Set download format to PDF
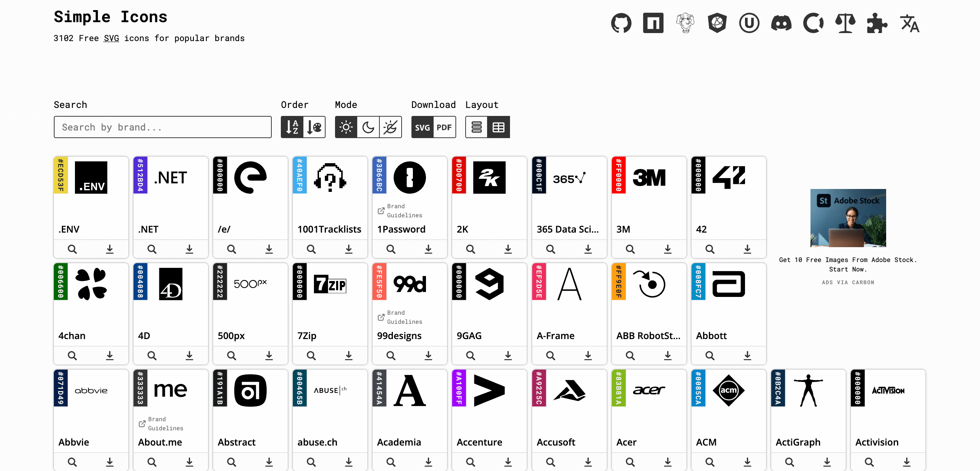The height and width of the screenshot is (471, 980). tap(445, 127)
